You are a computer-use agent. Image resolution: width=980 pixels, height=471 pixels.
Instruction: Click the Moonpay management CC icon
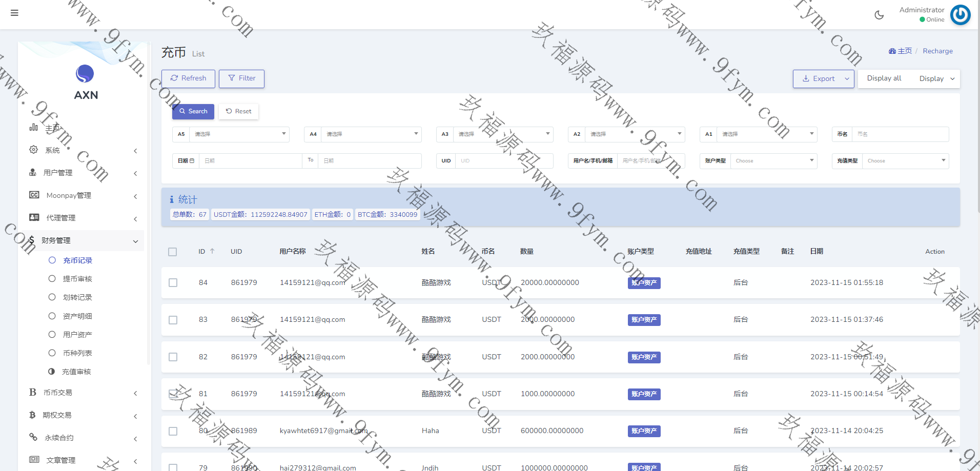click(34, 195)
